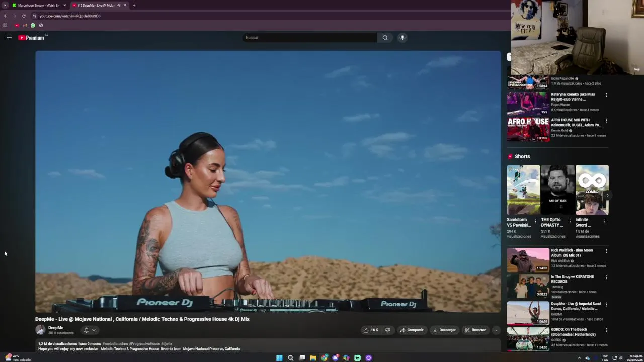This screenshot has width=644, height=362.
Task: Expand the notification bell subscription dropdown
Action: 90,330
